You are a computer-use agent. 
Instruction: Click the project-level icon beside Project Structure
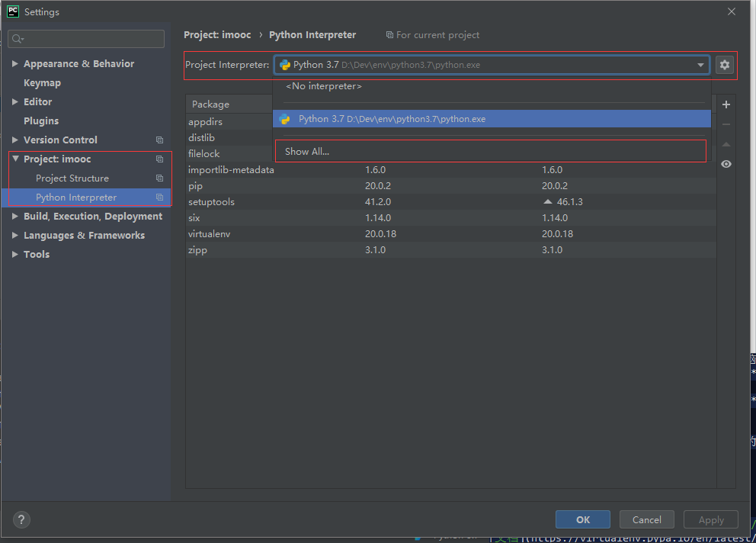tap(159, 178)
